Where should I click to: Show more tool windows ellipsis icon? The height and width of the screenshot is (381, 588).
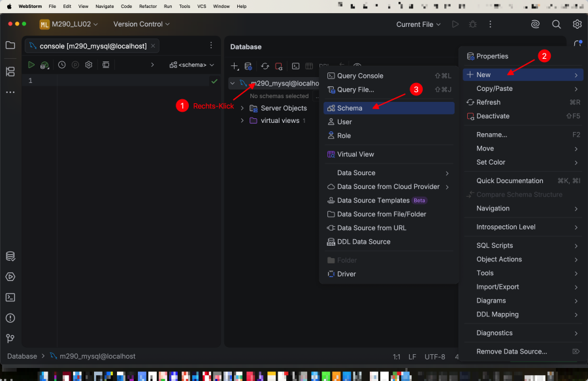coord(10,92)
